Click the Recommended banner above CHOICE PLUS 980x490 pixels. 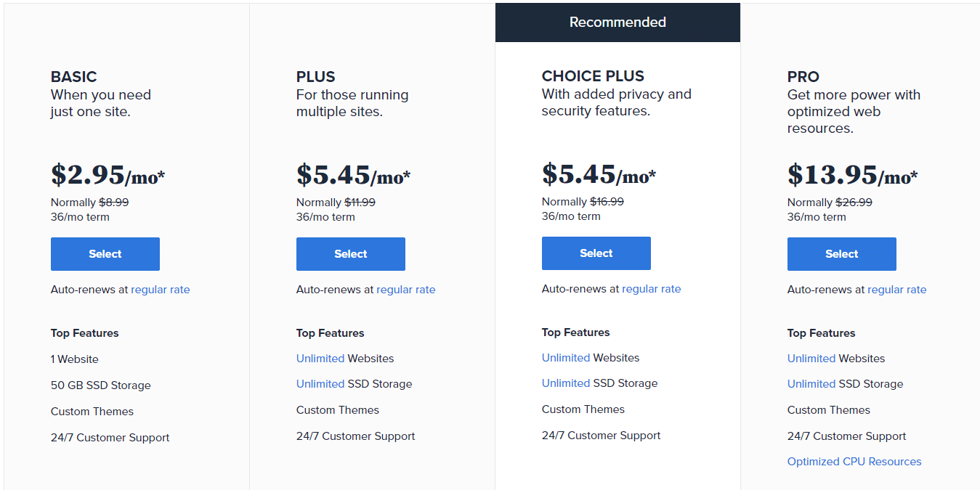[617, 23]
